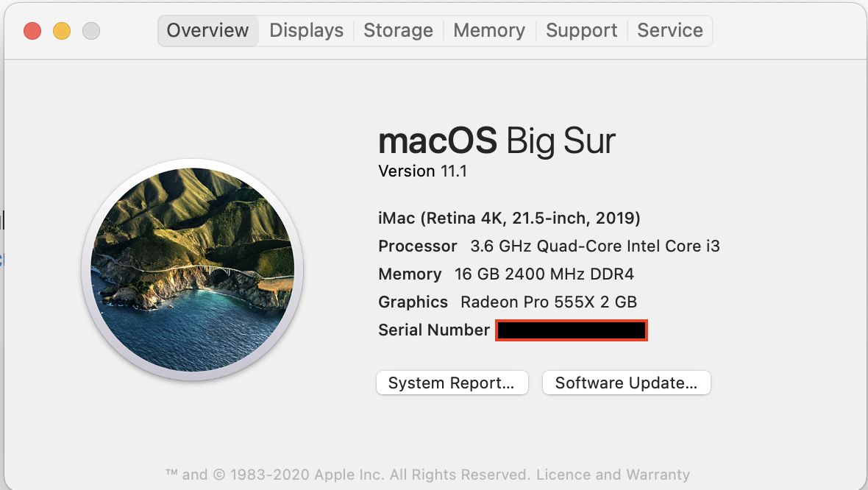Click the System Report... button
This screenshot has width=868, height=490.
452,383
